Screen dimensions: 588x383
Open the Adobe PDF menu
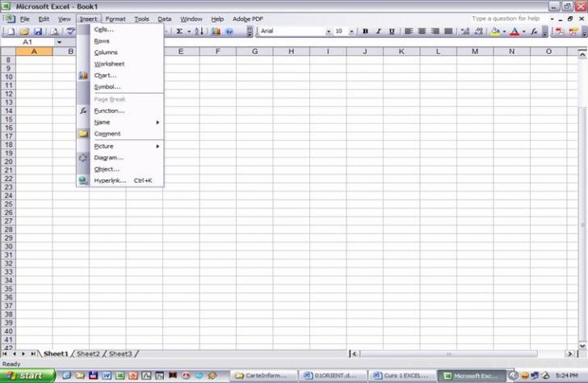point(248,19)
